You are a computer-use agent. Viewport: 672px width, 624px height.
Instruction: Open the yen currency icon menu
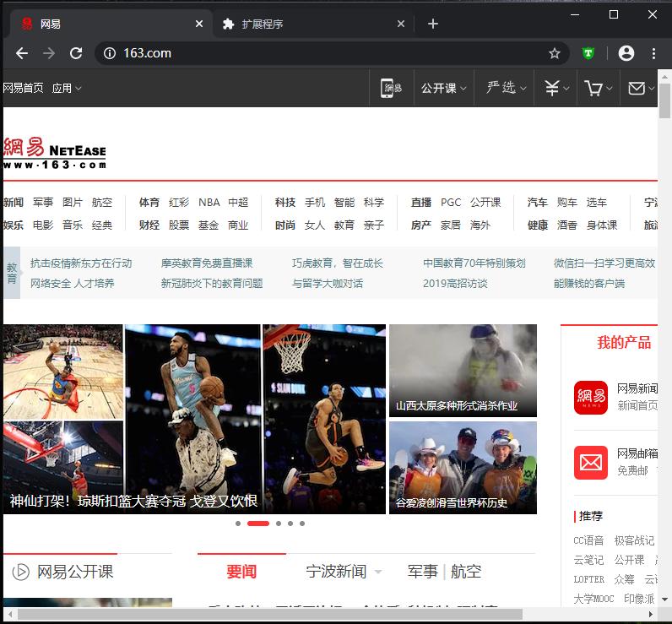pyautogui.click(x=556, y=89)
